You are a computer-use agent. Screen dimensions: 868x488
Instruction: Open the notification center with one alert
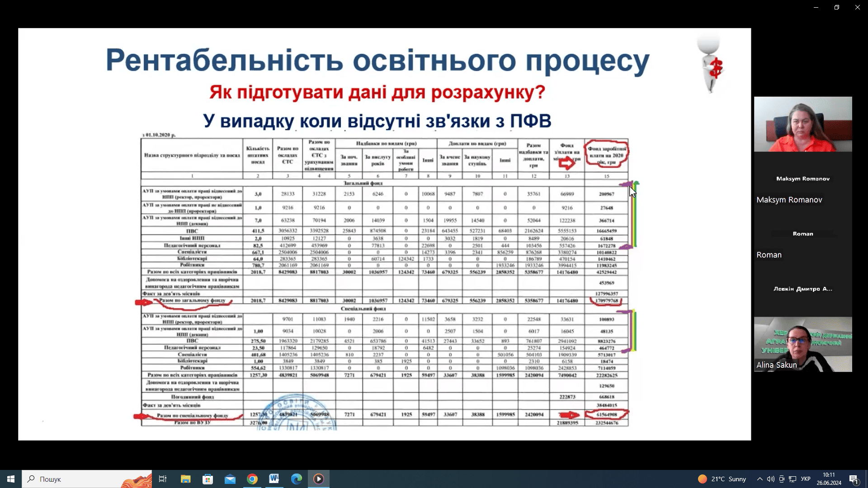854,479
